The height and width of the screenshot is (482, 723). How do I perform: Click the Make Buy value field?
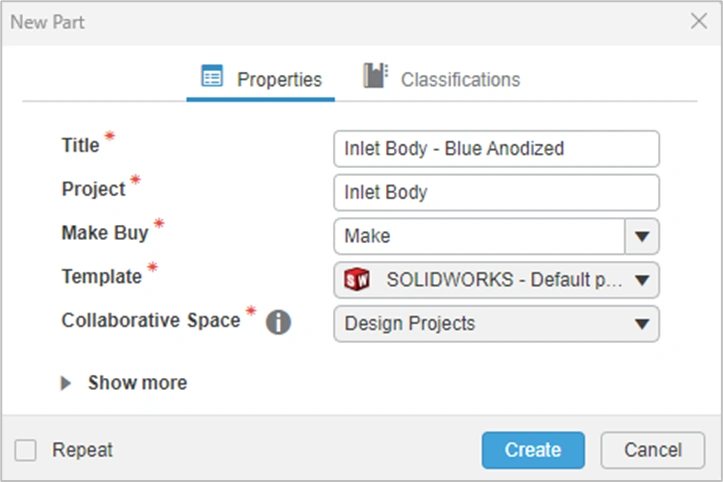coord(479,237)
